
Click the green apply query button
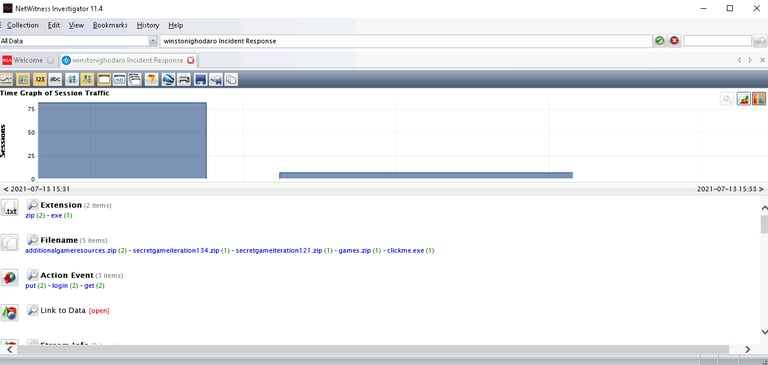(660, 41)
